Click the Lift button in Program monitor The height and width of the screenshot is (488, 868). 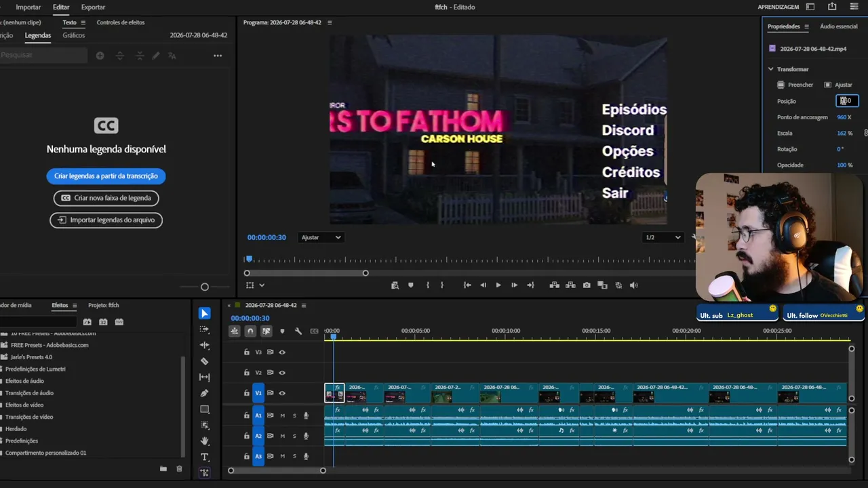(x=554, y=285)
